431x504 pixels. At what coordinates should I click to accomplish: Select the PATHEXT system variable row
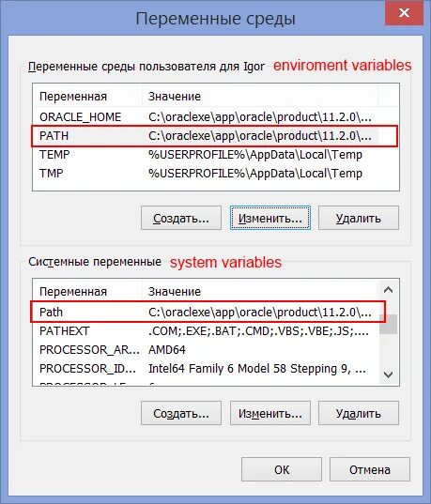tap(206, 330)
